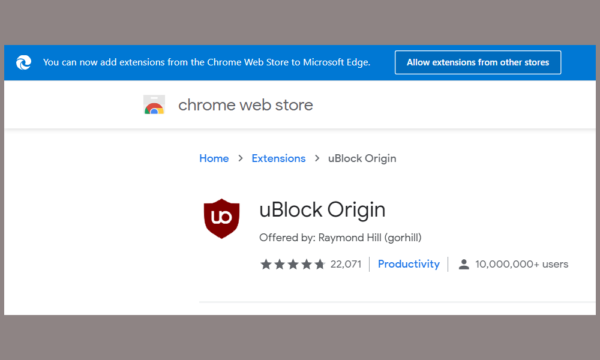Click the Chrome Web Store logo icon
Screen dimensions: 600x360
coord(154,105)
